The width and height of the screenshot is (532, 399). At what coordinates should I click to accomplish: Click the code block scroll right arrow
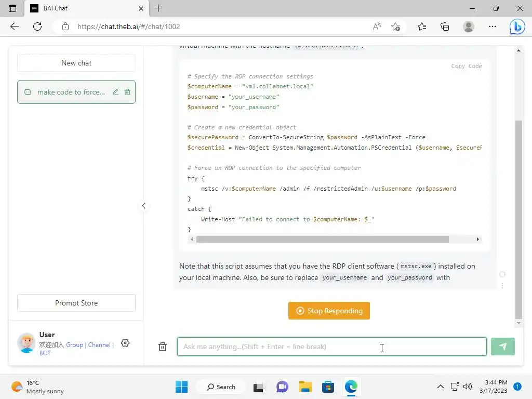tap(478, 239)
